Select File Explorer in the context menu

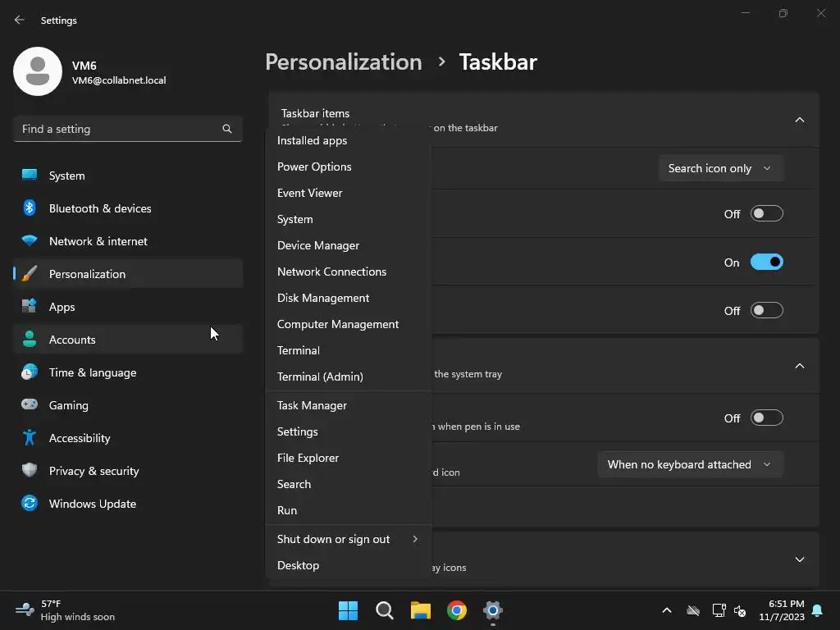348,458
